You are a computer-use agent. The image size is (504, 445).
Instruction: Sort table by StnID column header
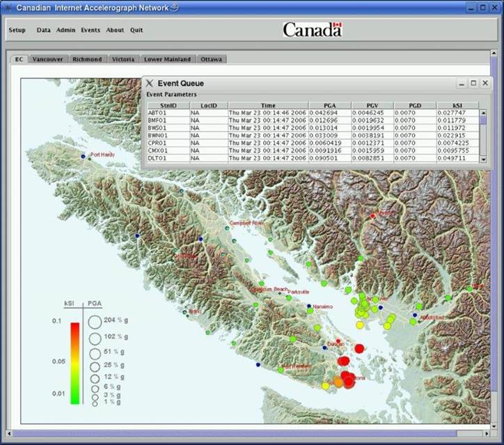coord(168,105)
